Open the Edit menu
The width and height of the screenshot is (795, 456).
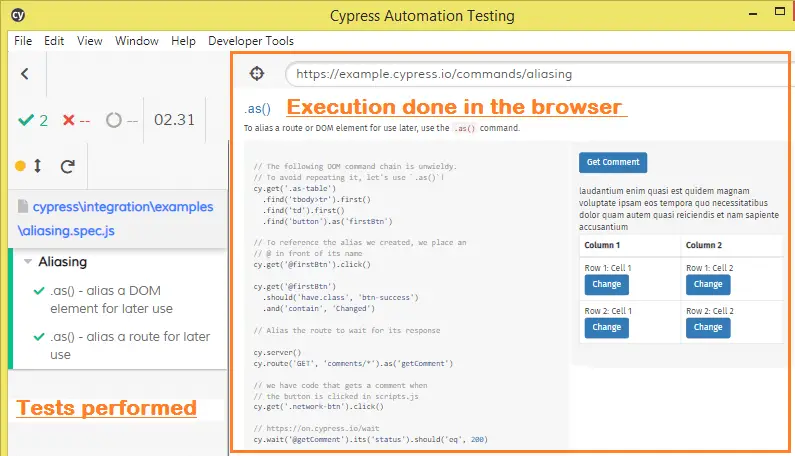[x=54, y=41]
